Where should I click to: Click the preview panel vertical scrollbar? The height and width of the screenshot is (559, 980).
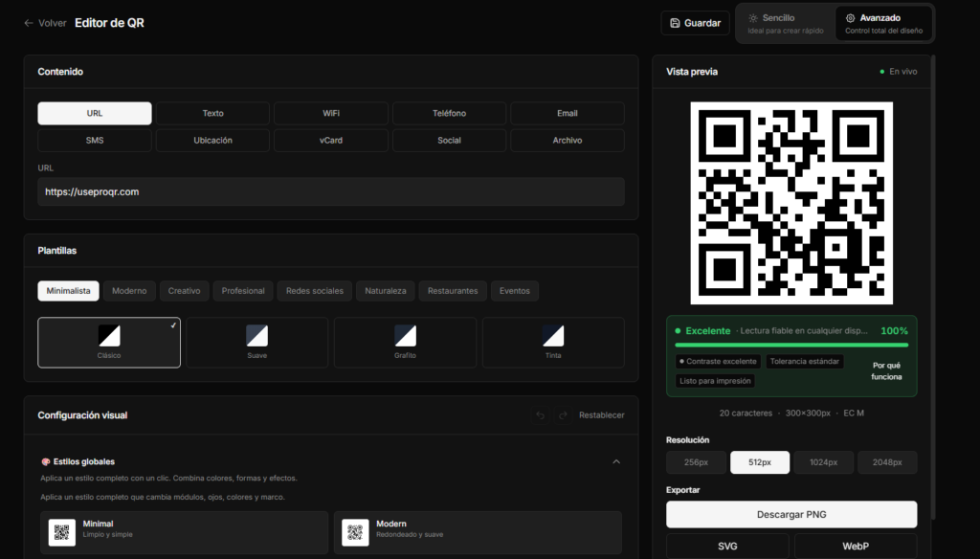933,287
